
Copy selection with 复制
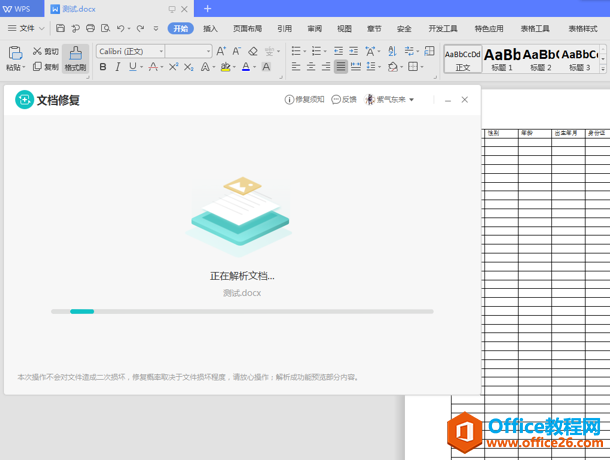(x=46, y=67)
